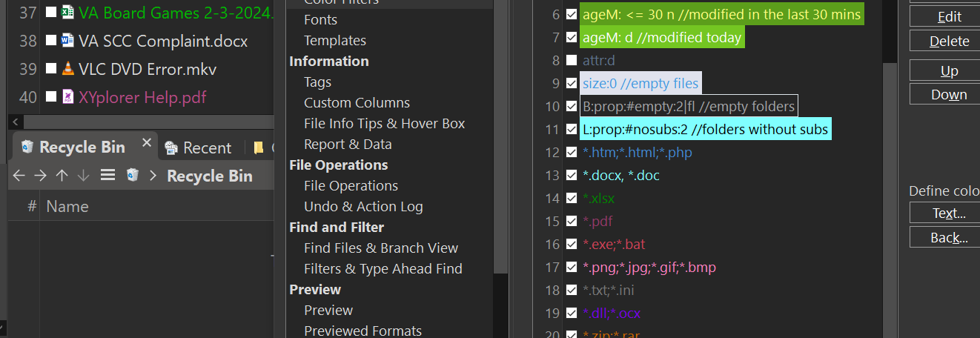Uncheck the folders without subs filter checkbox
The width and height of the screenshot is (980, 338).
point(572,130)
